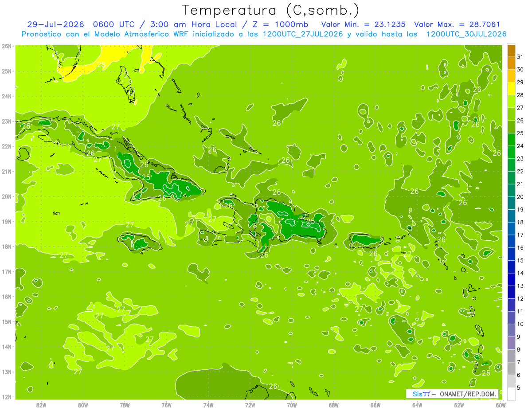Pick purple legend color between 9 and 10
The height and width of the screenshot is (411, 532).
[511, 330]
